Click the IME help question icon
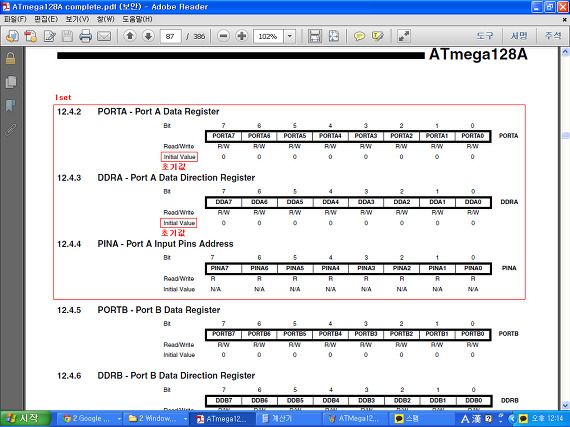This screenshot has width=570, height=427. pos(489,419)
